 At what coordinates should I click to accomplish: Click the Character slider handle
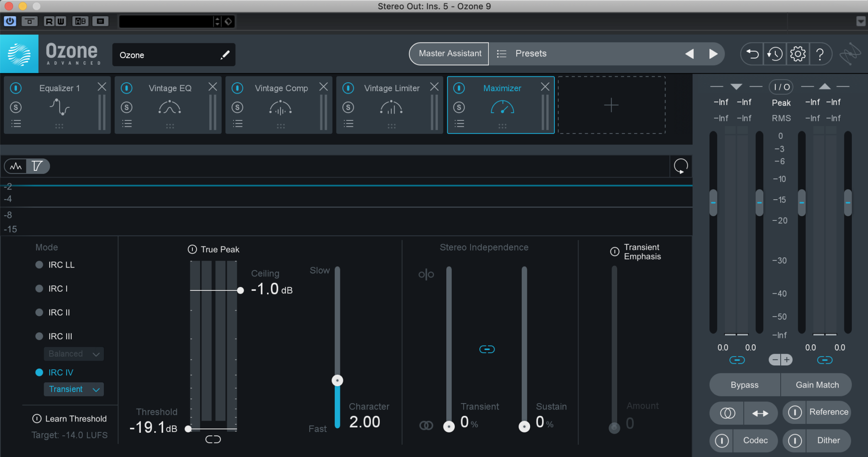point(337,380)
